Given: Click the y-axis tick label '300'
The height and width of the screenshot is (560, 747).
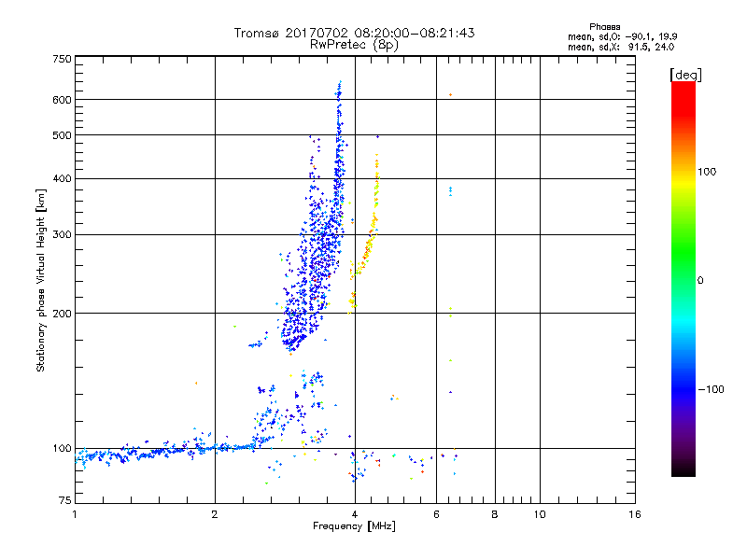Looking at the screenshot, I should [x=62, y=234].
